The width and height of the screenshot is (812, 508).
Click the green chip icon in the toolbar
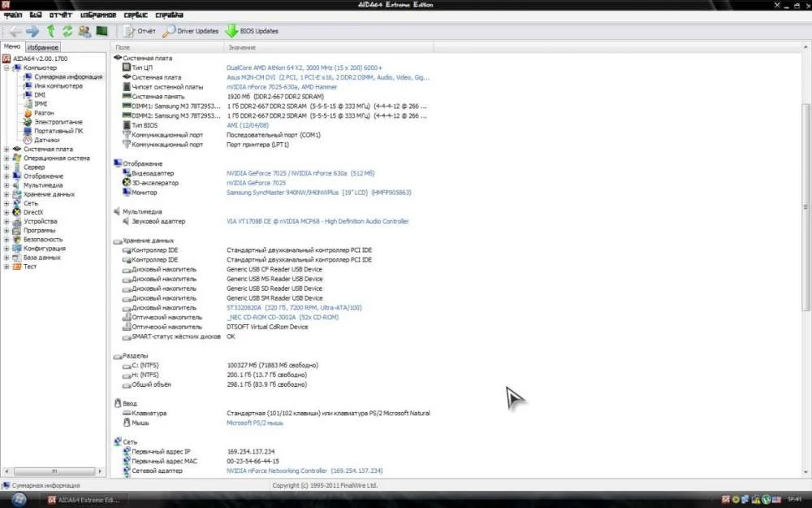coord(102,31)
